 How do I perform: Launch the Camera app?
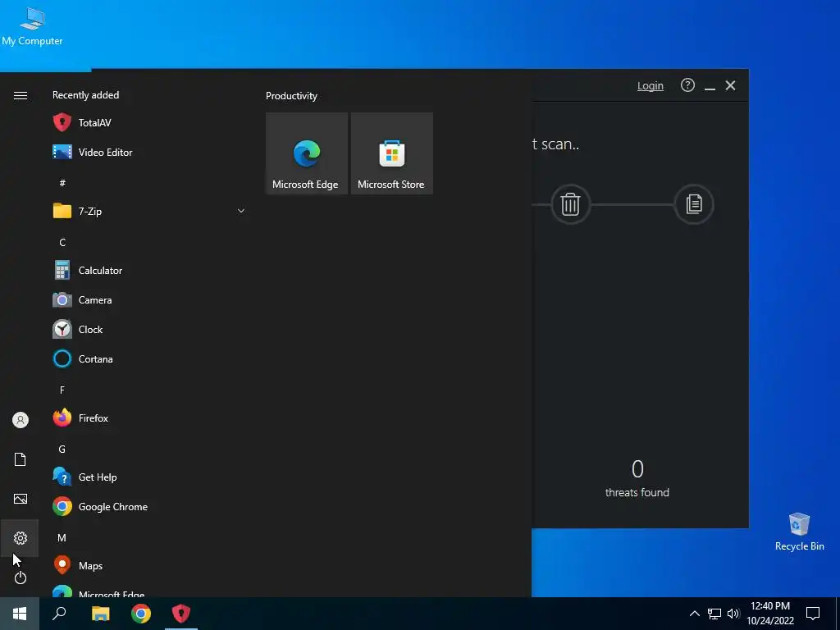(x=149, y=300)
